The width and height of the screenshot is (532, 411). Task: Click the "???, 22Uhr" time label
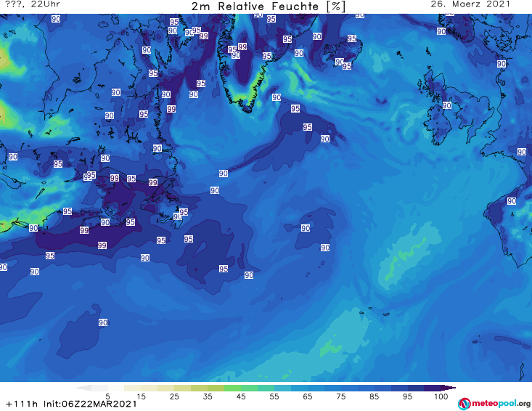pos(33,4)
